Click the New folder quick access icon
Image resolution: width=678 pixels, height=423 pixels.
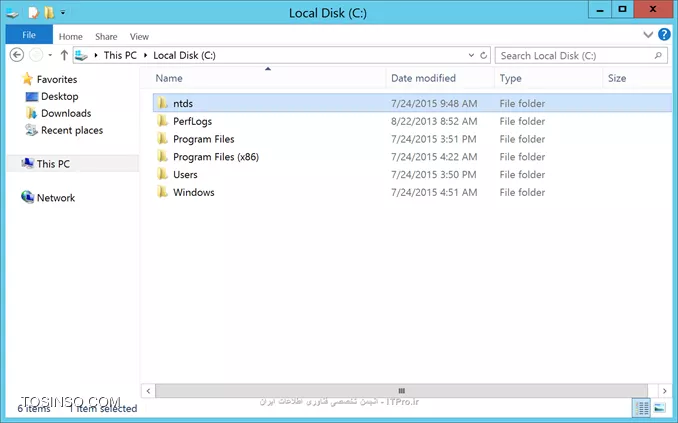pyautogui.click(x=49, y=13)
